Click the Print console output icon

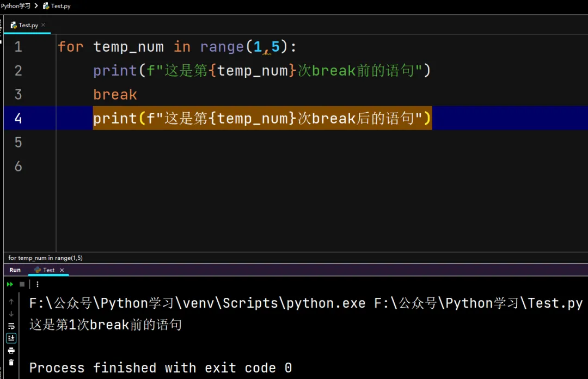[x=11, y=351]
